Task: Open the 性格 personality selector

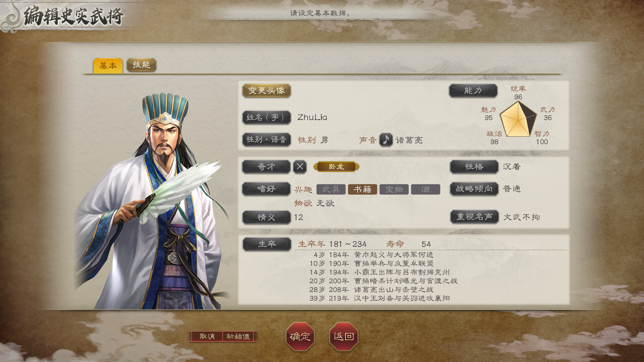Action: [x=474, y=167]
